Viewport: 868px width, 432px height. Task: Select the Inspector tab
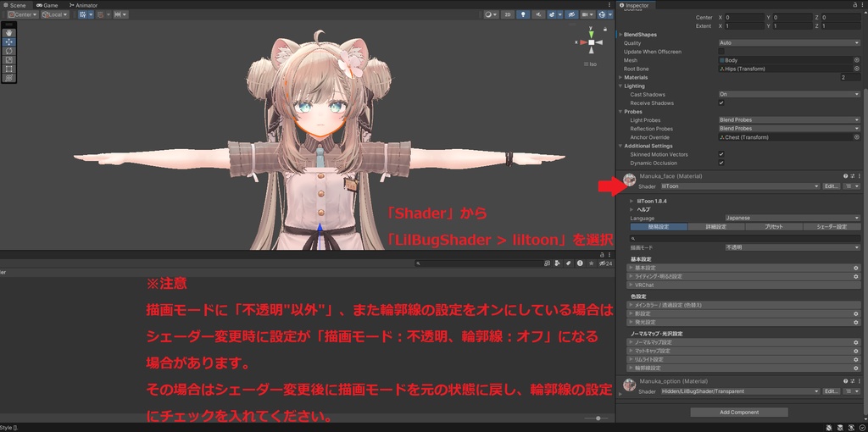point(637,5)
